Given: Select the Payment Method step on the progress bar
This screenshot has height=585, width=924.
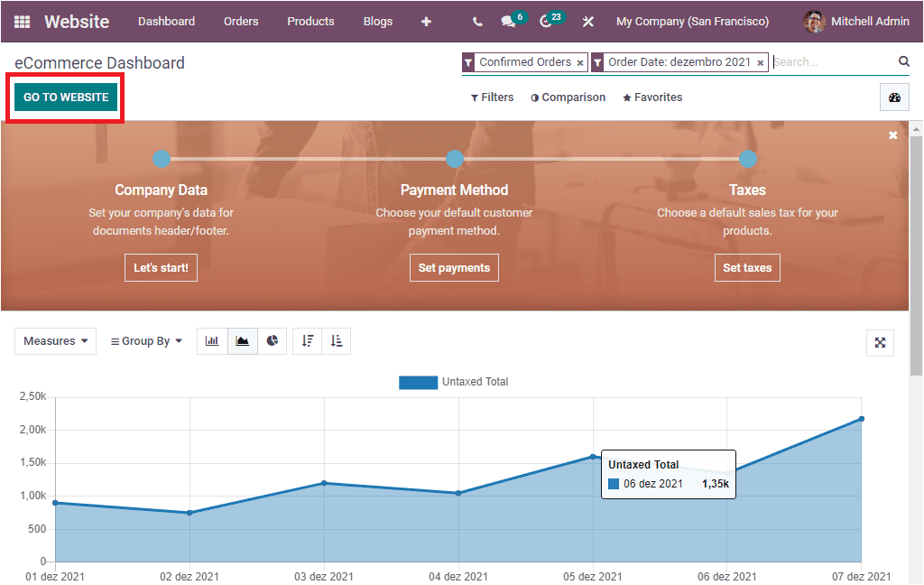Looking at the screenshot, I should click(454, 158).
